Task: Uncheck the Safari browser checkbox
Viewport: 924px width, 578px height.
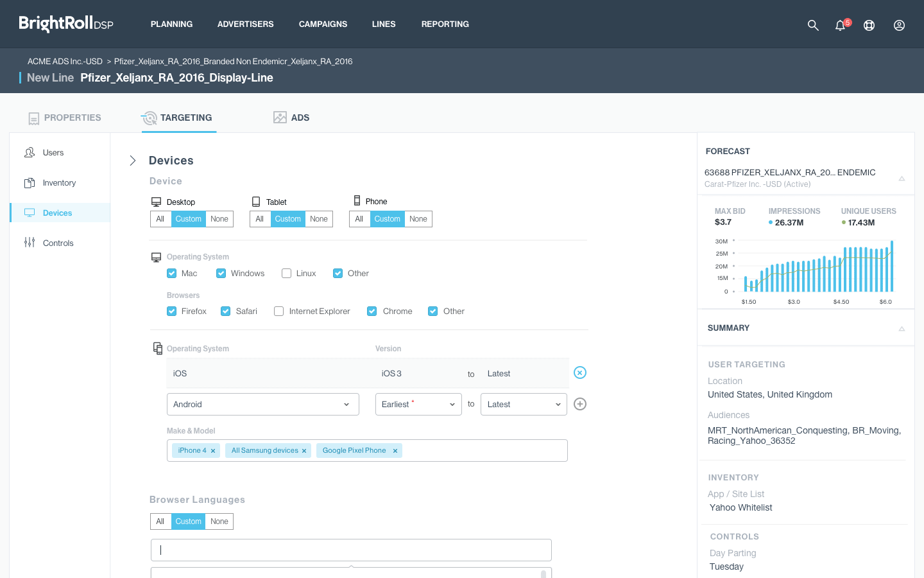Action: [x=226, y=311]
